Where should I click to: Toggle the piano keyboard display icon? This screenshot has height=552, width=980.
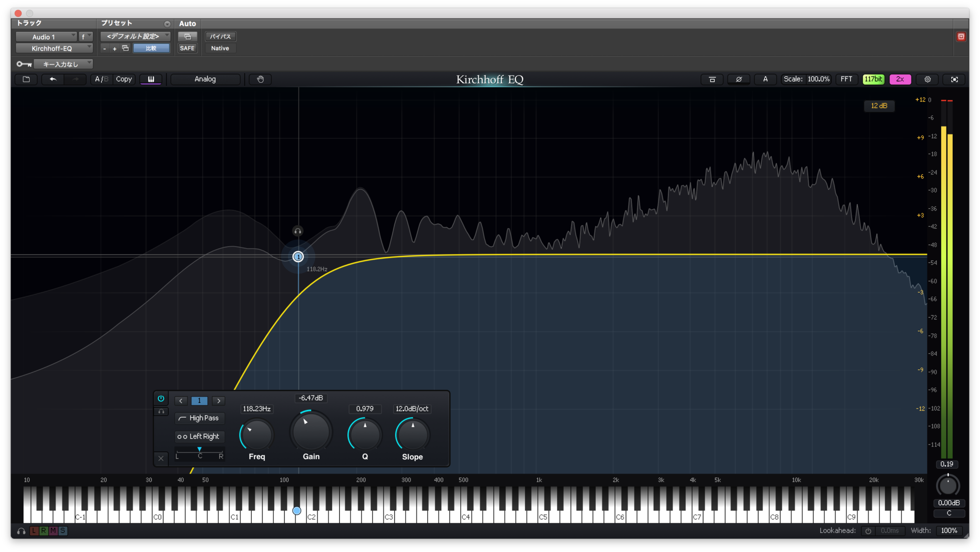click(x=151, y=79)
